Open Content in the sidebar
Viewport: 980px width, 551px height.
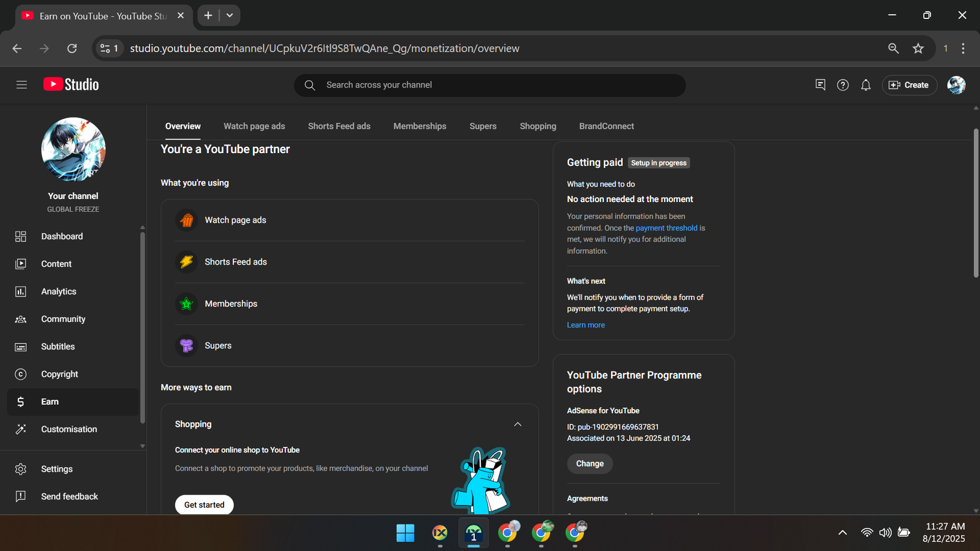[x=73, y=264]
